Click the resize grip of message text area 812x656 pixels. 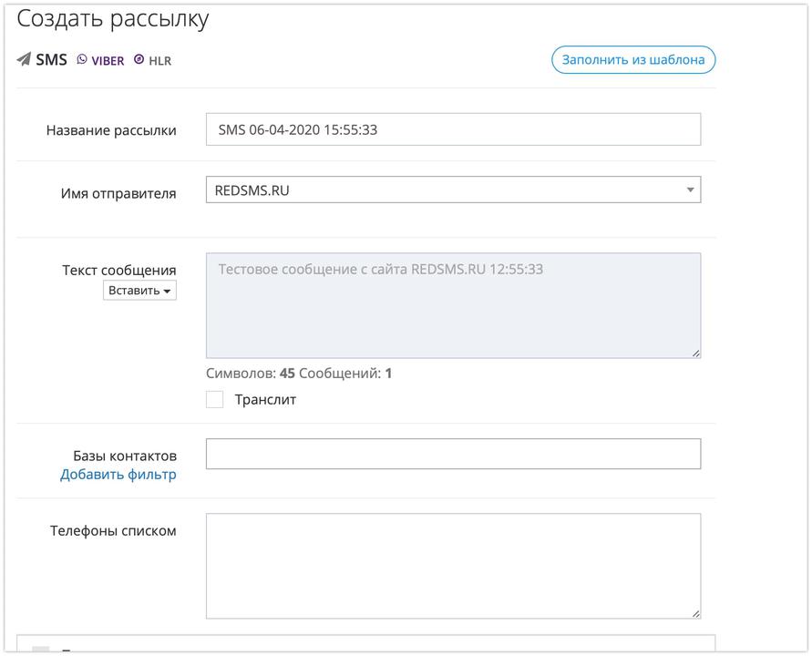tap(695, 353)
